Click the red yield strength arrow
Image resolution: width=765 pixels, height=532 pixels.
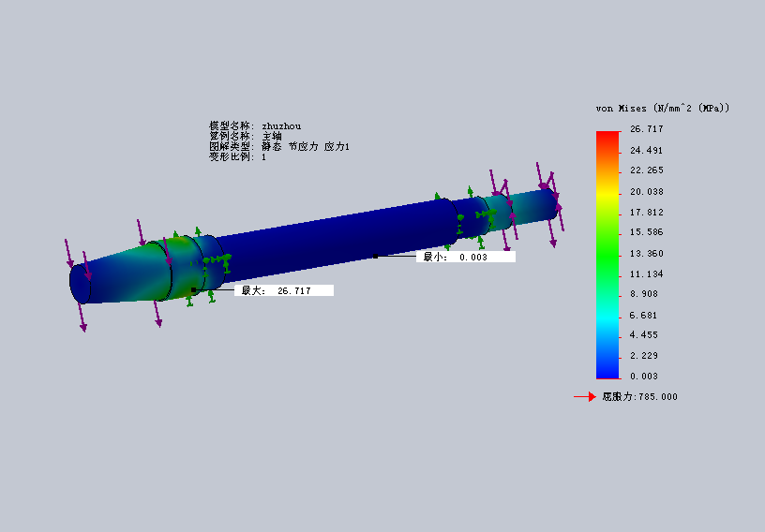tap(585, 397)
